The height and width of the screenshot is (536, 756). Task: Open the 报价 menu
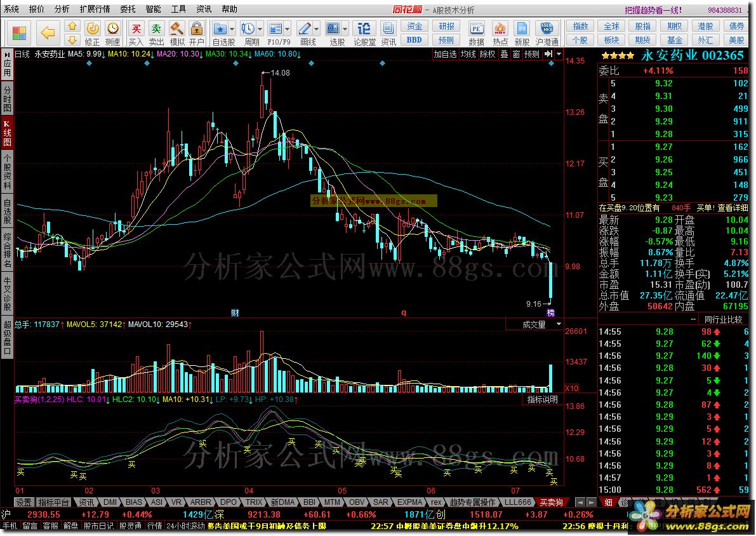36,9
